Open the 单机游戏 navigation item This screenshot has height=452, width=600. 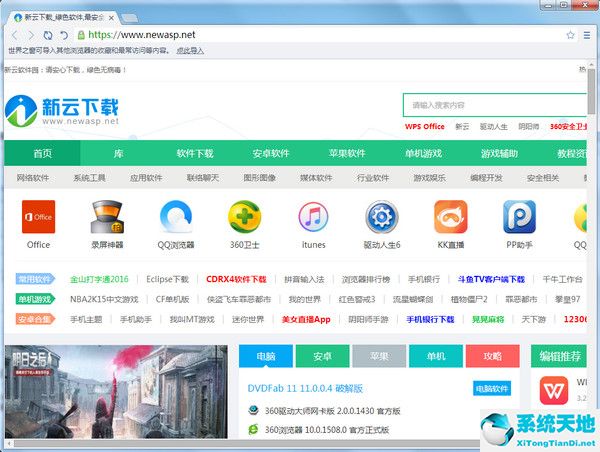coord(424,153)
